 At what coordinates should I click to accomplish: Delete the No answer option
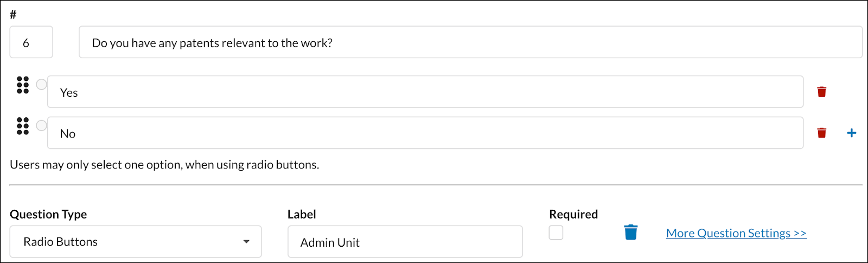(821, 133)
